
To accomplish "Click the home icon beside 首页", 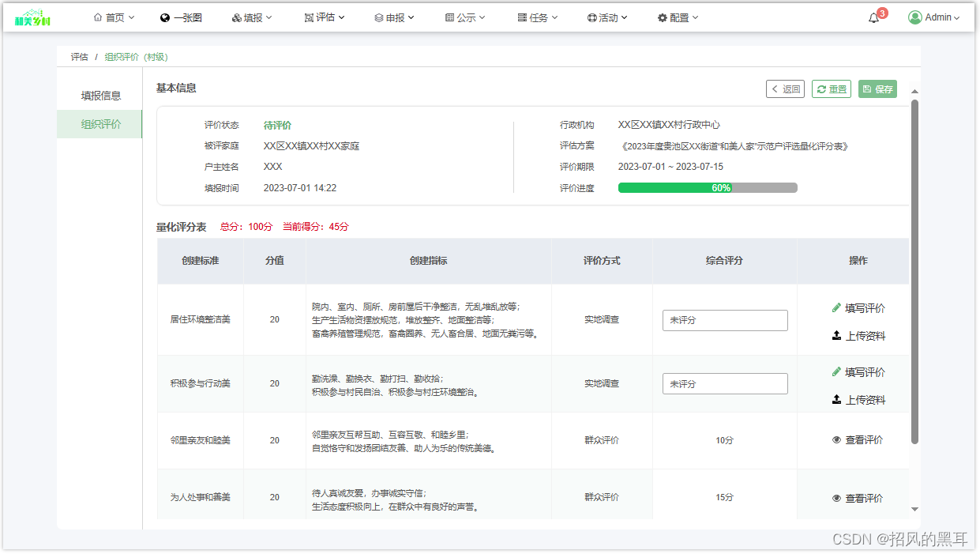I will tap(98, 17).
